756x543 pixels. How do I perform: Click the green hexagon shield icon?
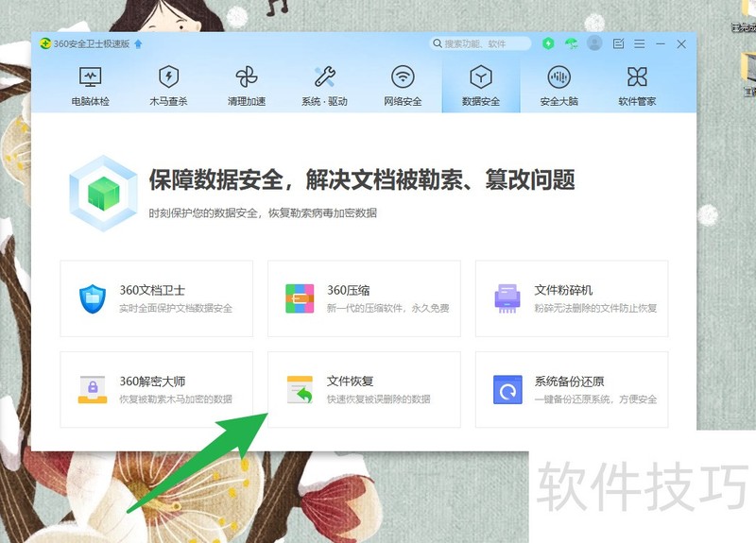tap(548, 43)
